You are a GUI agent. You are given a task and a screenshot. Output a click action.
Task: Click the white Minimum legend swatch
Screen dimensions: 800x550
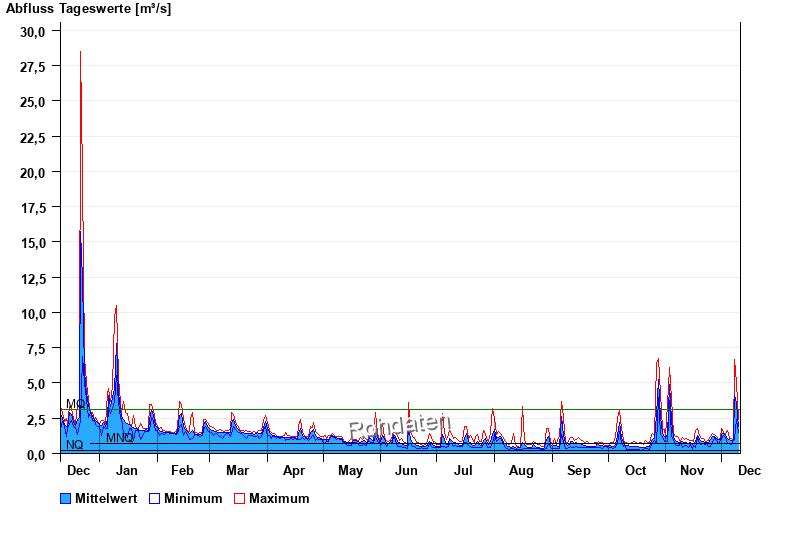pos(154,498)
